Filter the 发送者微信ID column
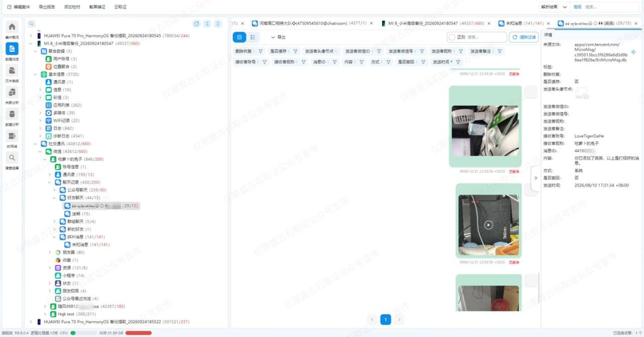The height and width of the screenshot is (337, 644). [x=378, y=51]
